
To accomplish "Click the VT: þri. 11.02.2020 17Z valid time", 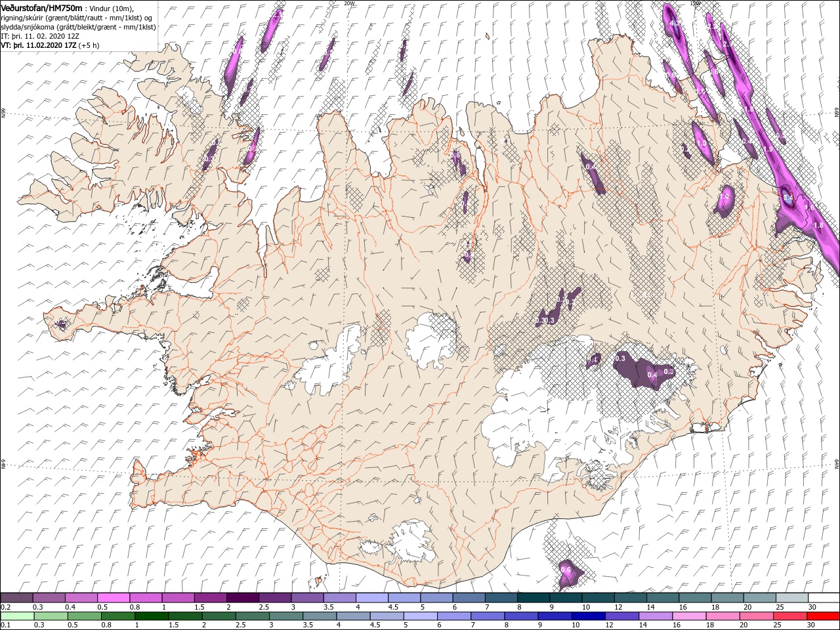I will click(39, 45).
